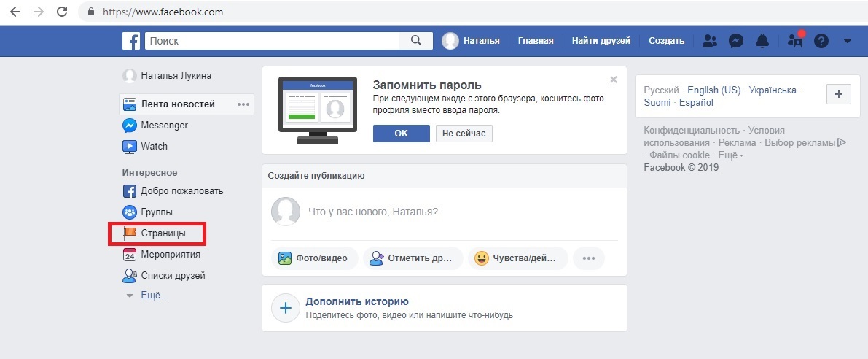Image resolution: width=868 pixels, height=359 pixels.
Task: Click the Мероприятия calendar icon
Action: pos(130,255)
